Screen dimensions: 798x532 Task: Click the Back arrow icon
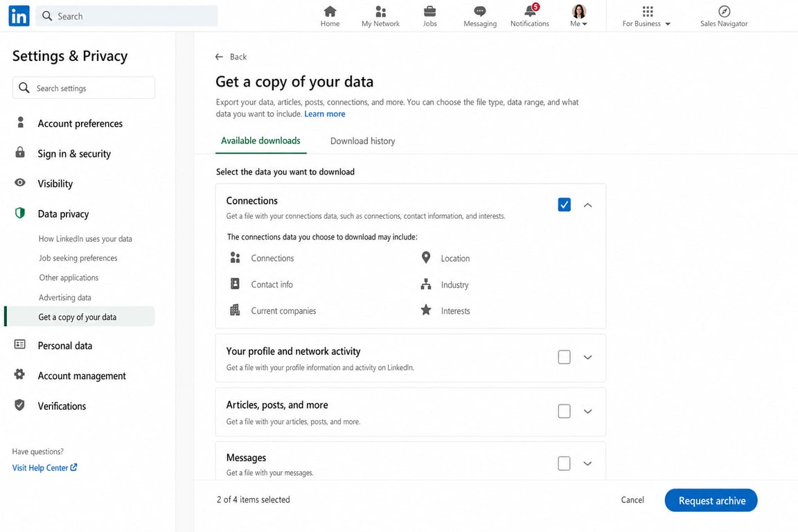pos(219,57)
